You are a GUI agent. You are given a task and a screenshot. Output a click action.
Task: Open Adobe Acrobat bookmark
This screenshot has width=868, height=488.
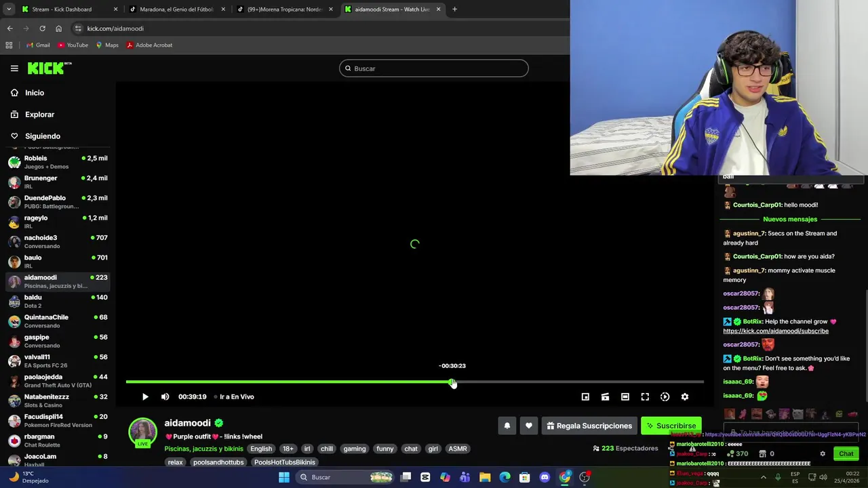(149, 45)
